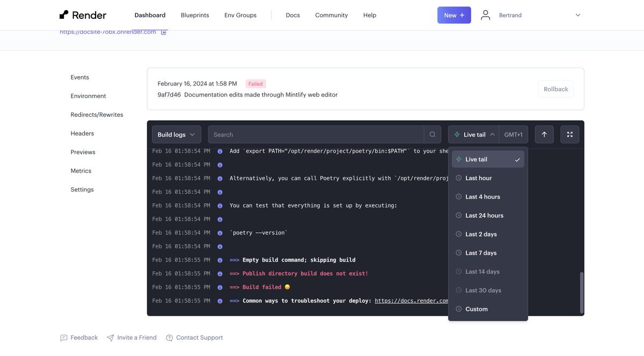The height and width of the screenshot is (356, 644).
Task: Click the Render logo in header
Action: 83,15
